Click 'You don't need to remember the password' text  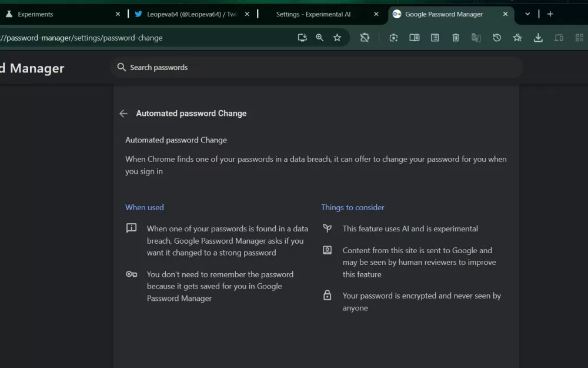pos(220,286)
